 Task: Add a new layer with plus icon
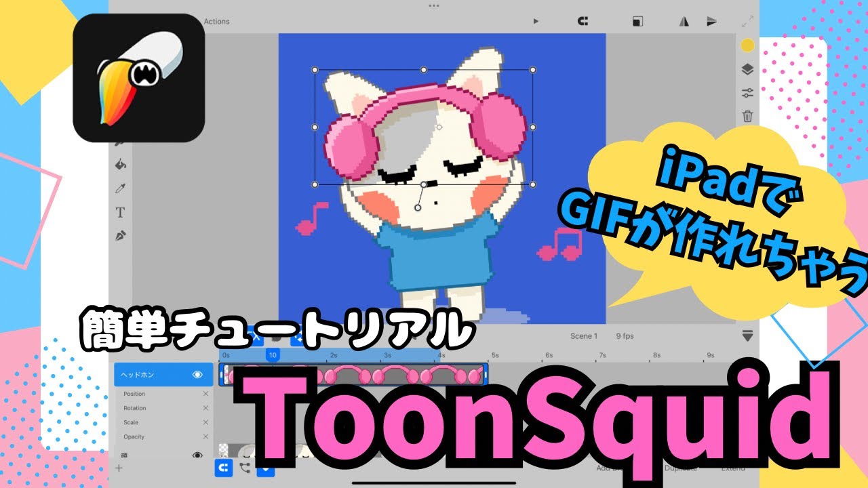(119, 468)
